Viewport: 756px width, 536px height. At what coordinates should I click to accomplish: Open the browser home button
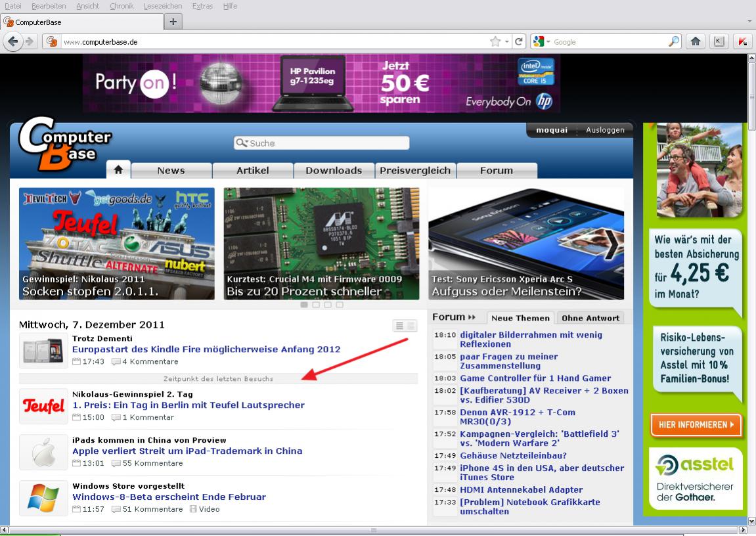tap(696, 42)
